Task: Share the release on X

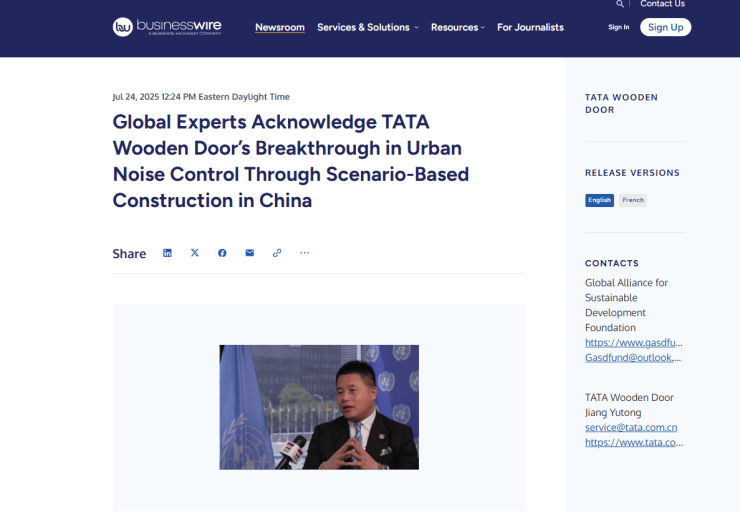Action: 194,253
